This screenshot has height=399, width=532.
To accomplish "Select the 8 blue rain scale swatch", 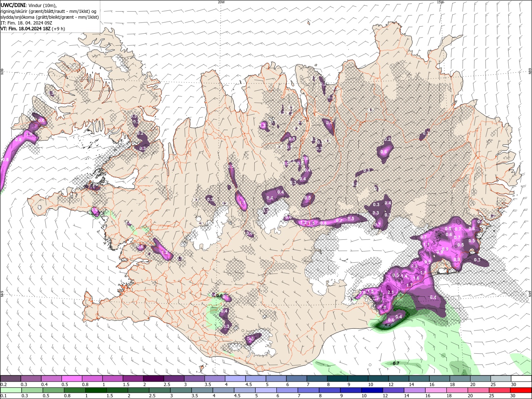I will tap(330, 390).
